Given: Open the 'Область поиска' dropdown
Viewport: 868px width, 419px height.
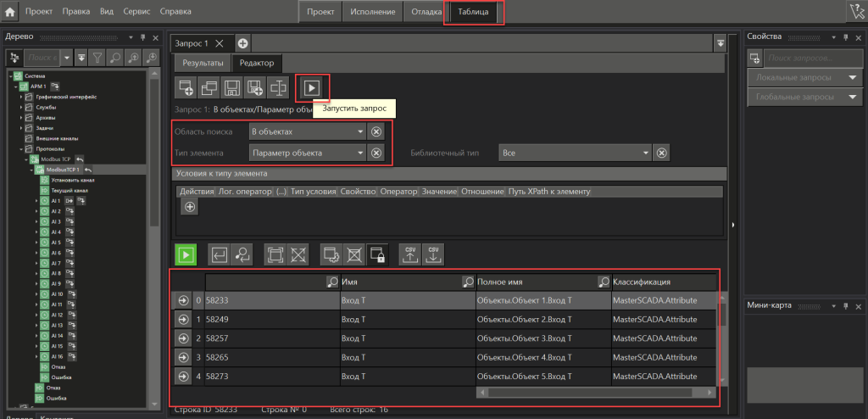Looking at the screenshot, I should [361, 131].
